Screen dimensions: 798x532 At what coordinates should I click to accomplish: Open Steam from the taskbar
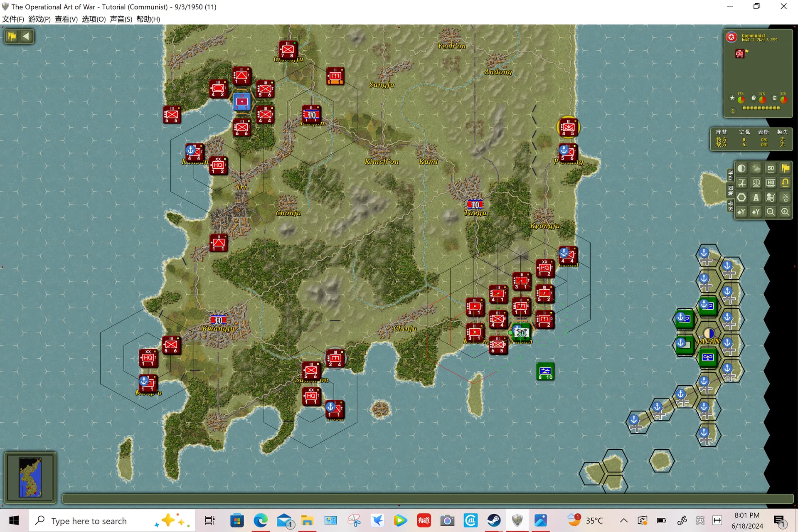tap(494, 520)
